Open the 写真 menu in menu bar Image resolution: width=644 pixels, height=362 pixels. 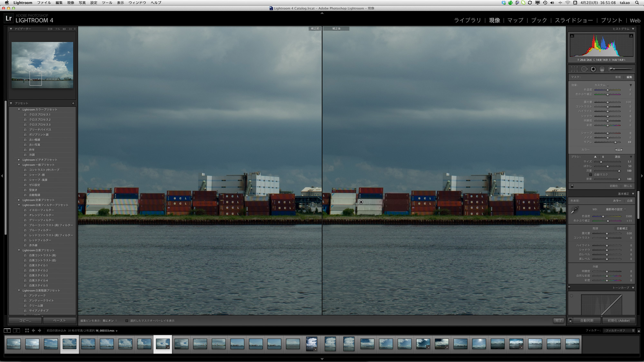[x=82, y=3]
